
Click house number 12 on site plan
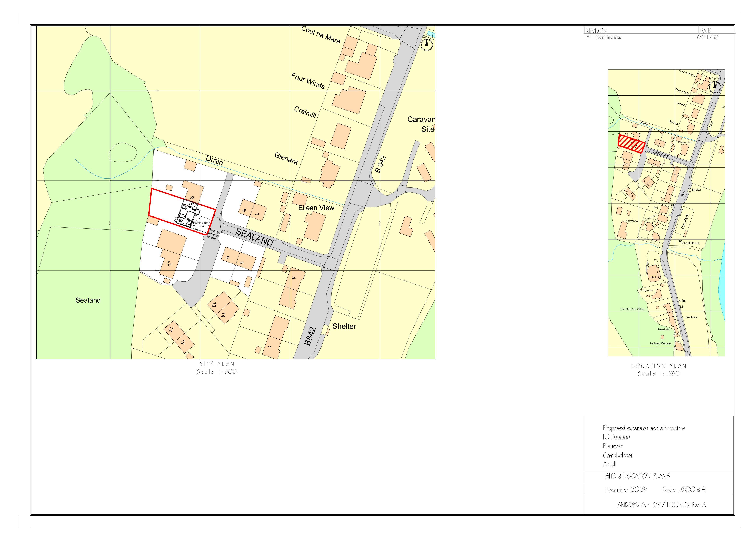pyautogui.click(x=169, y=264)
